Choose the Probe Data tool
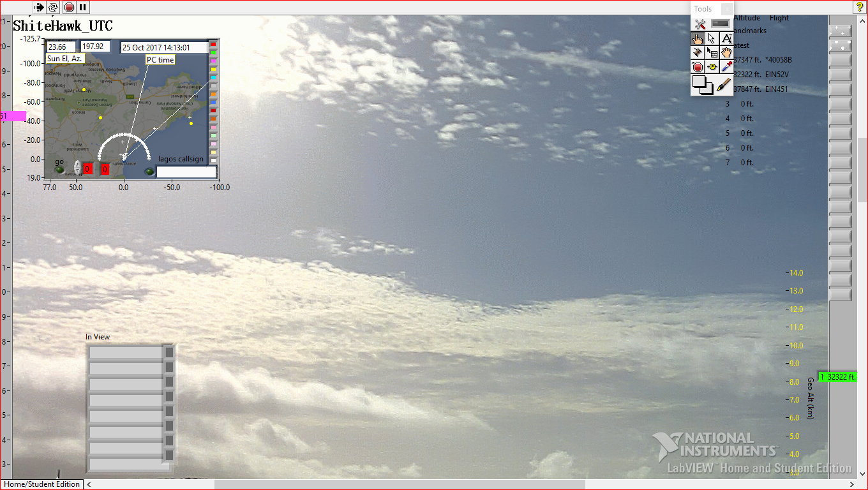This screenshot has width=868, height=490. point(712,66)
